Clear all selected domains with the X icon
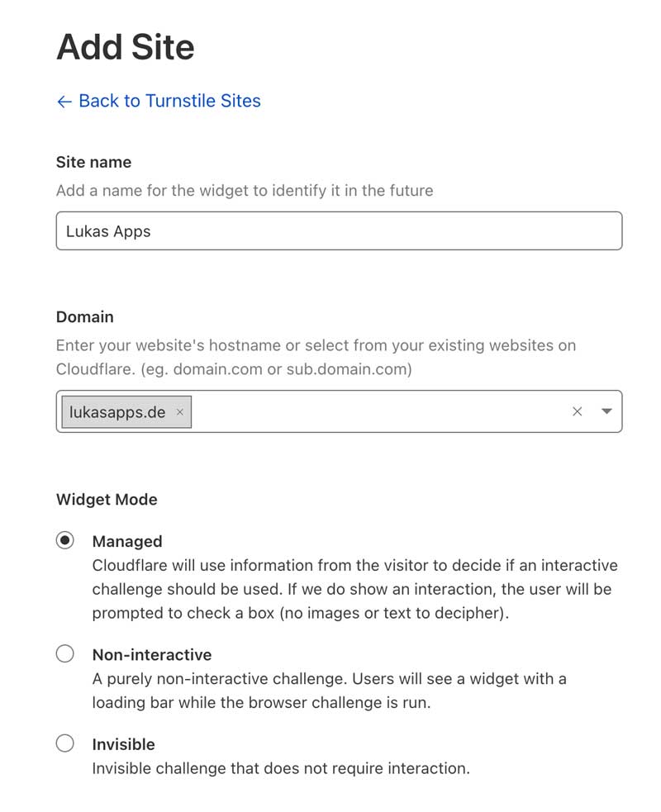 577,411
